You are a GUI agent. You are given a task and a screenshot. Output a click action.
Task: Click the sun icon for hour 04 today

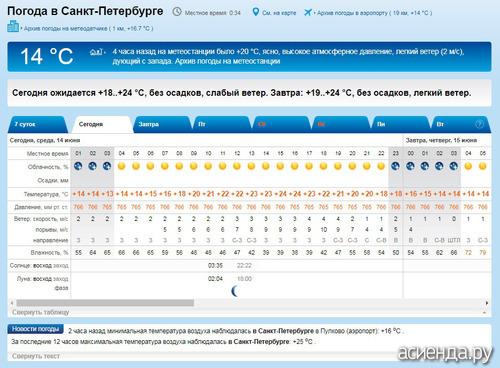(x=122, y=166)
